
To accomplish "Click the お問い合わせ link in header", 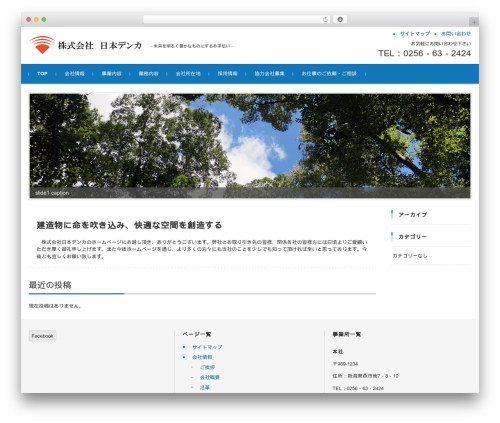I will (456, 34).
